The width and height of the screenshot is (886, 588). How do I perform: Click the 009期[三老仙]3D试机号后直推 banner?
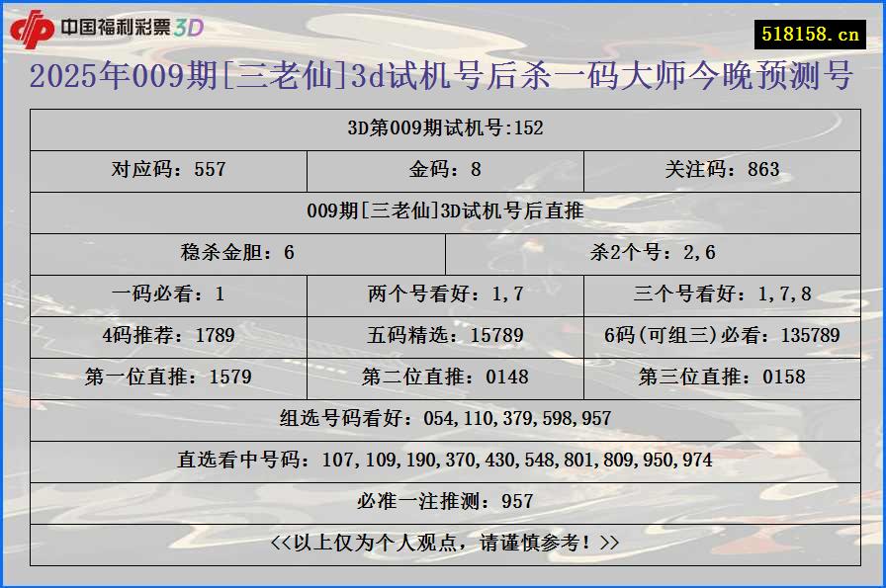click(x=443, y=210)
